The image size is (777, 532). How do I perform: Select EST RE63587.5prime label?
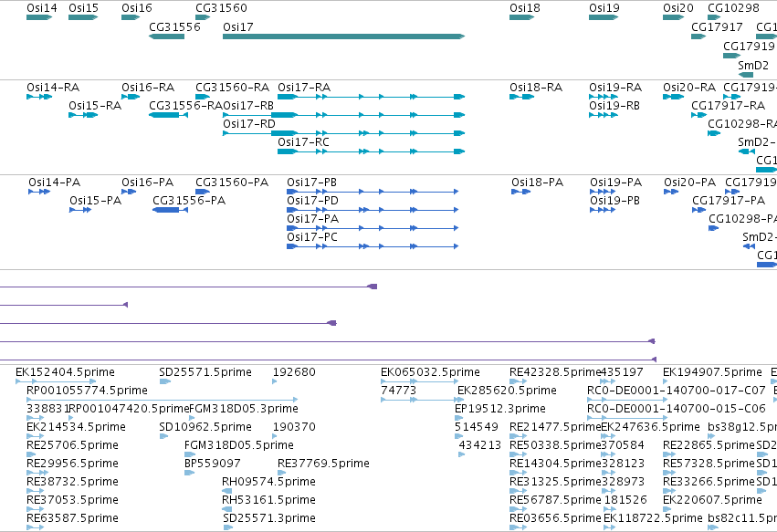(72, 518)
